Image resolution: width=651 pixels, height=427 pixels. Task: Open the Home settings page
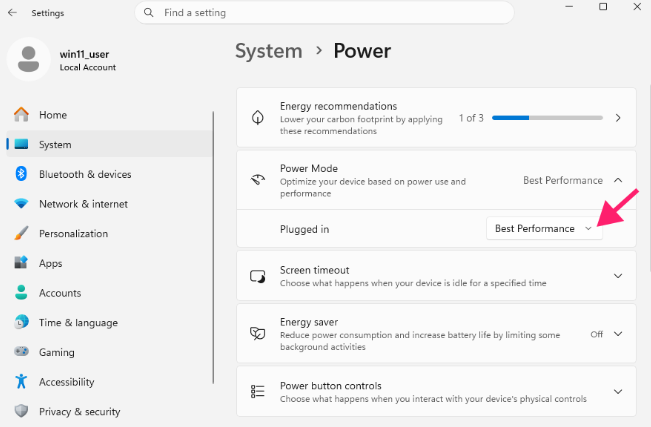point(110,115)
